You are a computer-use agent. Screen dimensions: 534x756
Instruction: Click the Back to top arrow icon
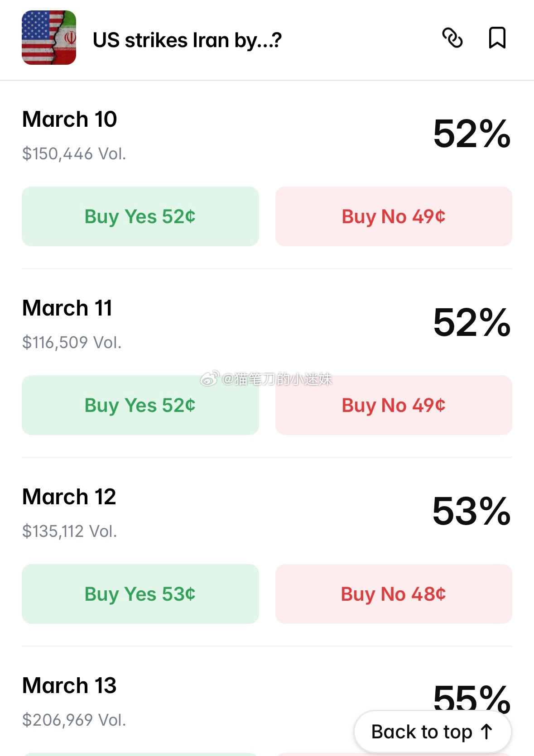click(x=487, y=732)
